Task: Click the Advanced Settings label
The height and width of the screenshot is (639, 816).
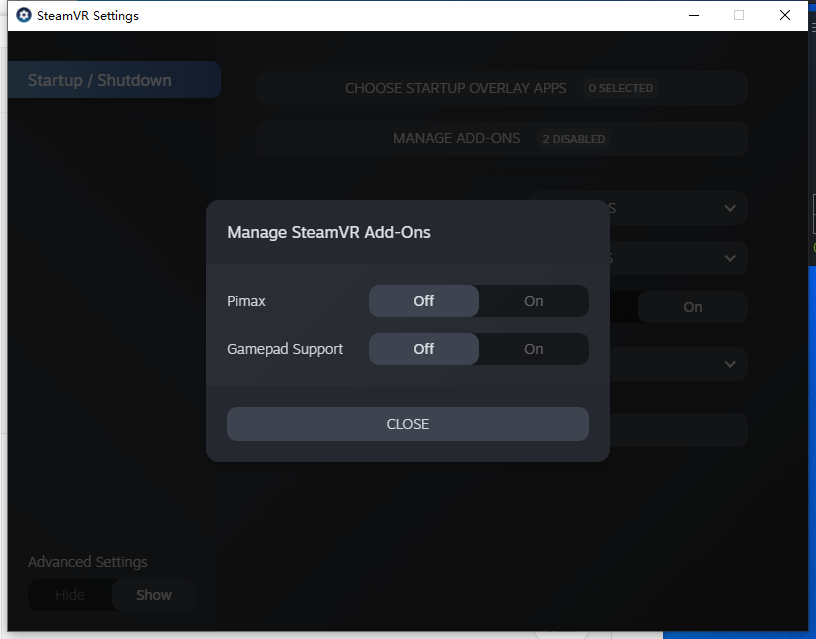Action: tap(87, 562)
